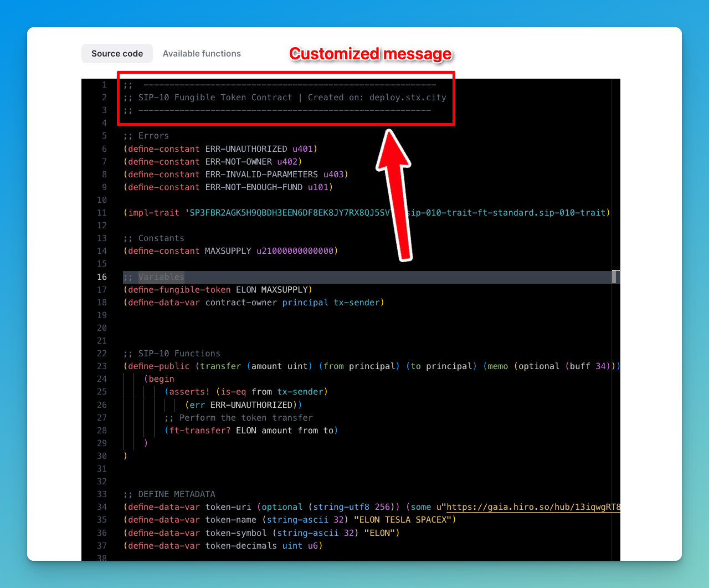Select the impl-trait statement on line 11
The height and width of the screenshot is (588, 709).
(366, 212)
